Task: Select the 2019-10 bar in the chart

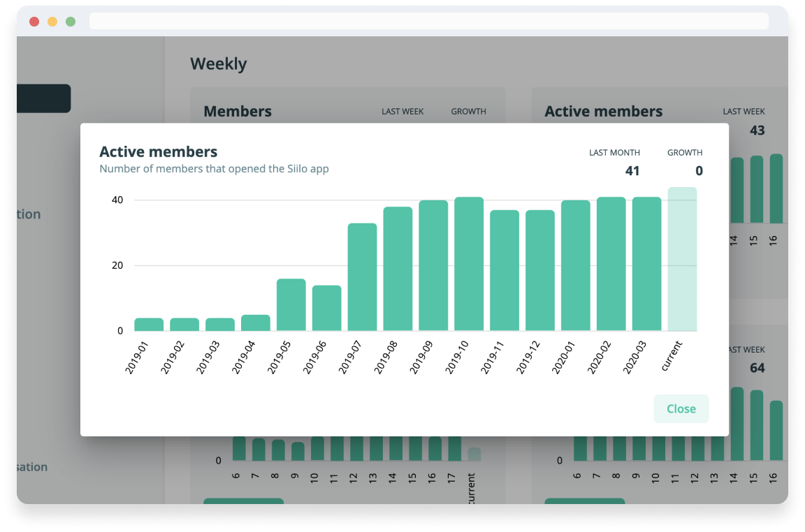Action: point(469,264)
